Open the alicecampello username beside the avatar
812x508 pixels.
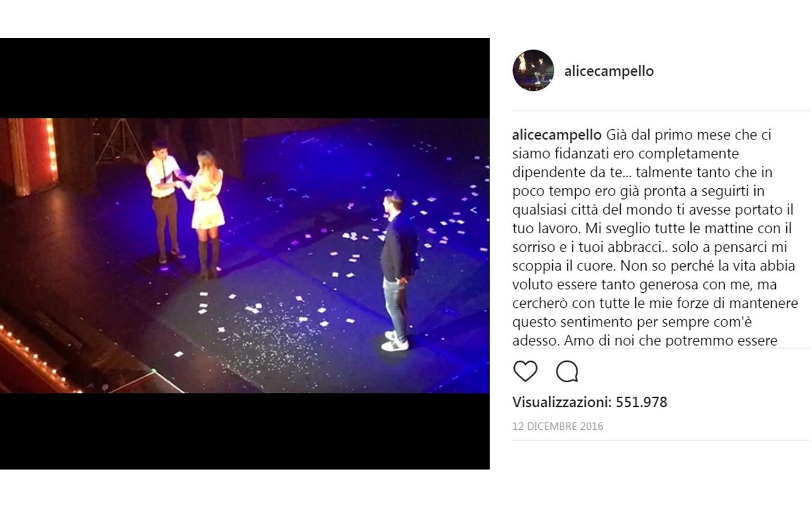point(609,71)
